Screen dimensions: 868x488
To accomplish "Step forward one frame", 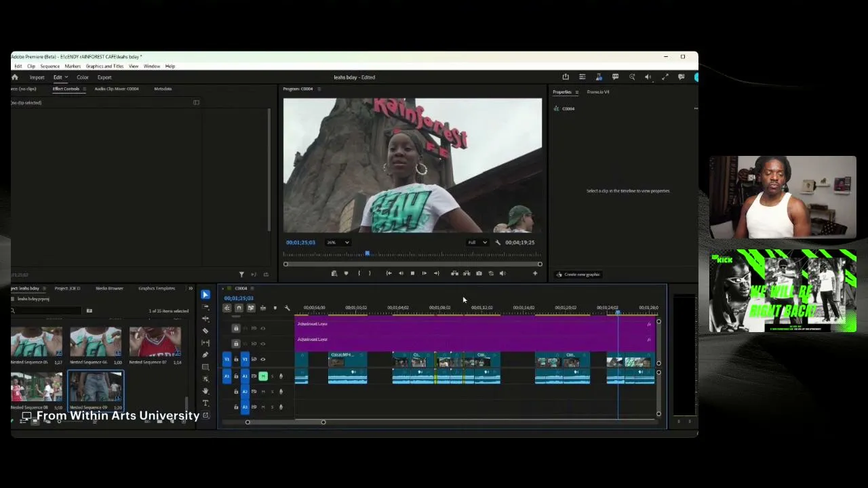I will point(425,274).
